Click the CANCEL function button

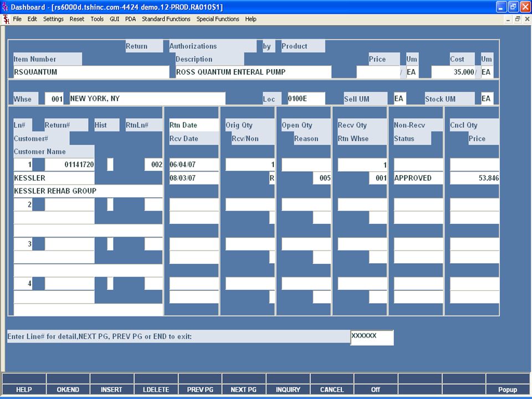click(332, 390)
